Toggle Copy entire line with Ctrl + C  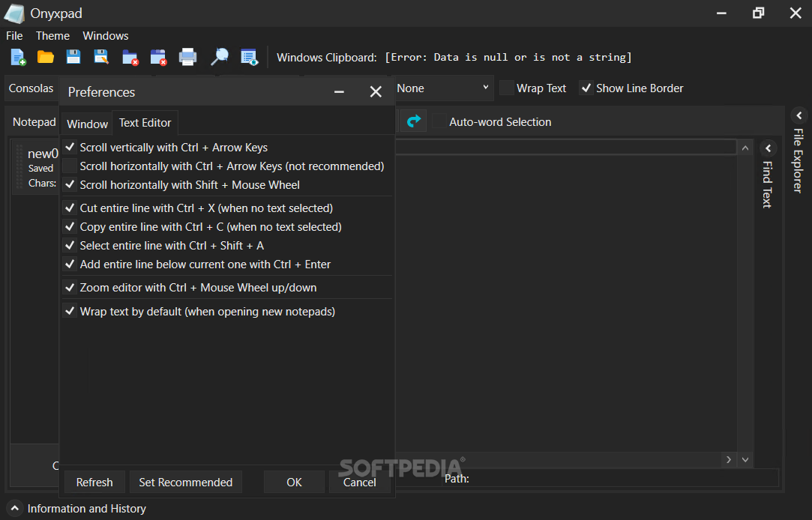(x=70, y=226)
